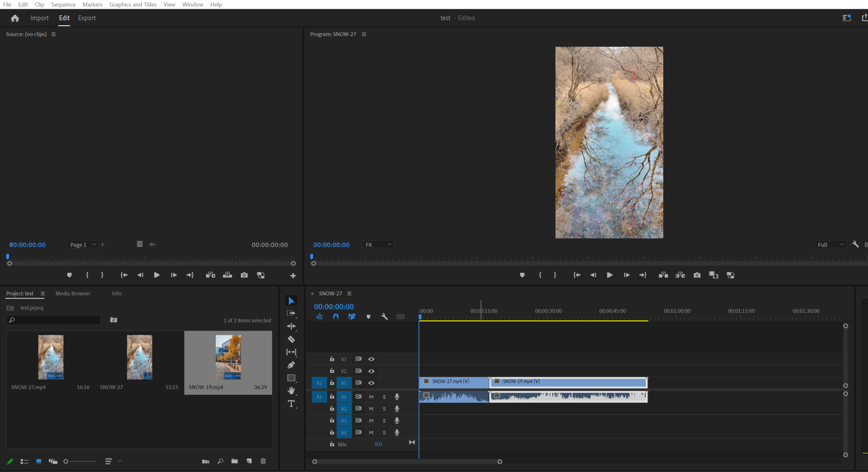
Task: Hide V1 track output with the eye icon
Action: [372, 383]
